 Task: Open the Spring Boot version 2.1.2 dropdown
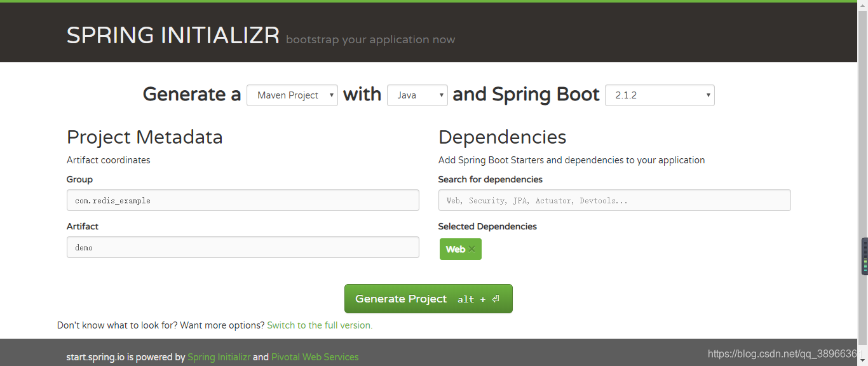pyautogui.click(x=660, y=95)
